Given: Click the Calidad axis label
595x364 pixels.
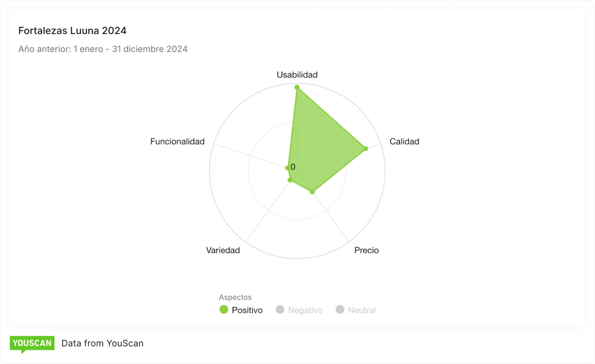Looking at the screenshot, I should click(x=404, y=142).
